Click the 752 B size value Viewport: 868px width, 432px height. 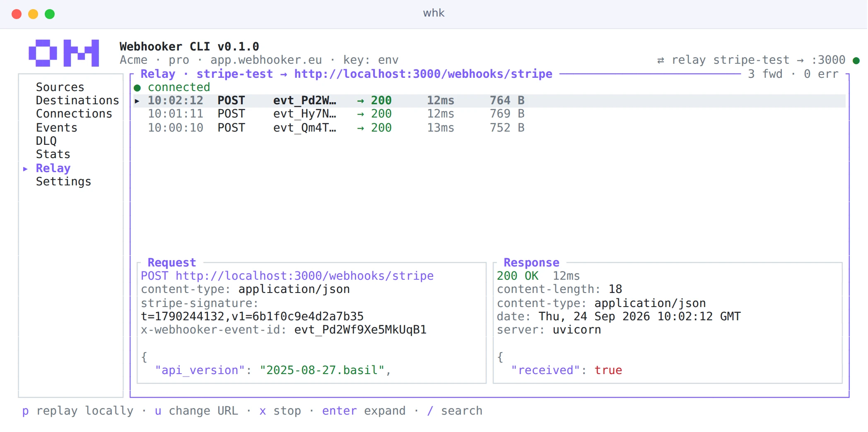click(507, 128)
